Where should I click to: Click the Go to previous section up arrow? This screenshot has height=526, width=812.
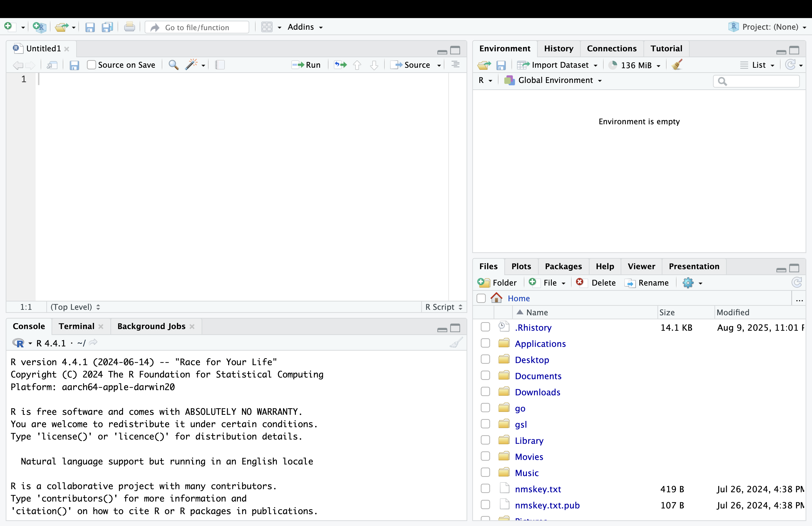tap(357, 65)
